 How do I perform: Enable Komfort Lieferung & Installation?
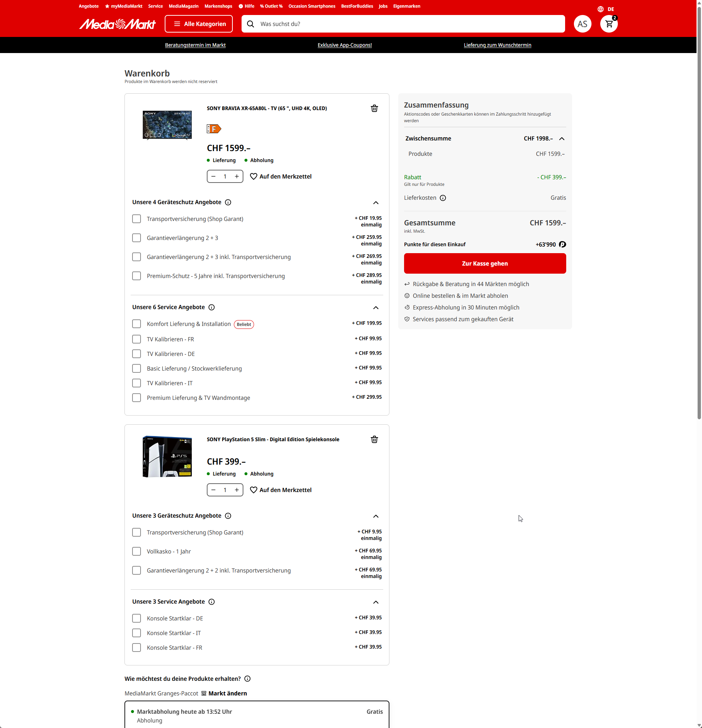click(137, 324)
